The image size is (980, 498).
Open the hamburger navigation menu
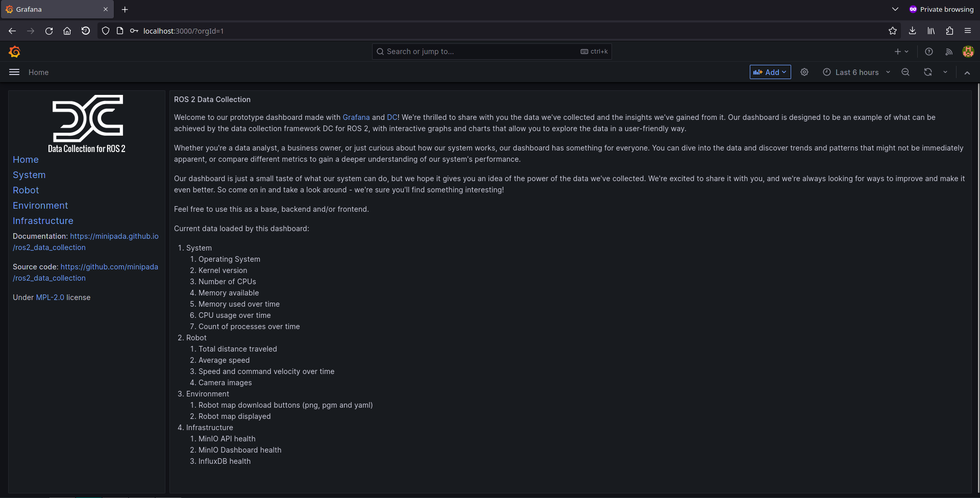[14, 72]
